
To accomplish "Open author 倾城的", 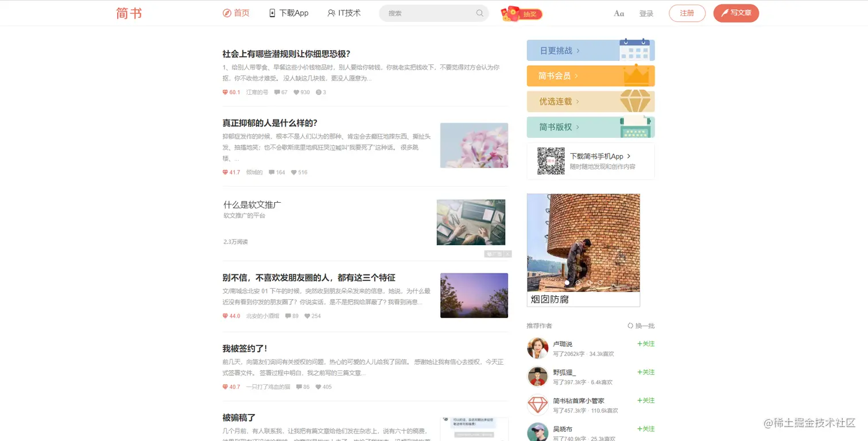I will point(254,172).
